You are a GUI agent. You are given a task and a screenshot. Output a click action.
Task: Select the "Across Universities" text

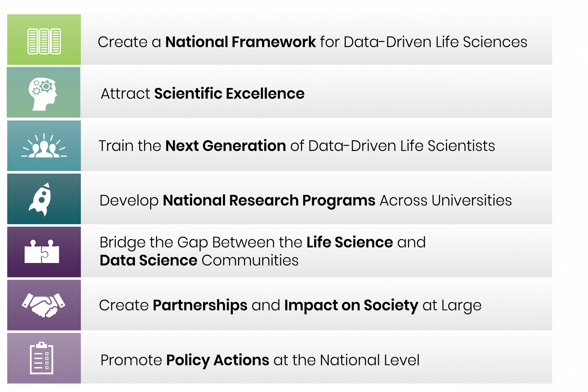click(446, 200)
